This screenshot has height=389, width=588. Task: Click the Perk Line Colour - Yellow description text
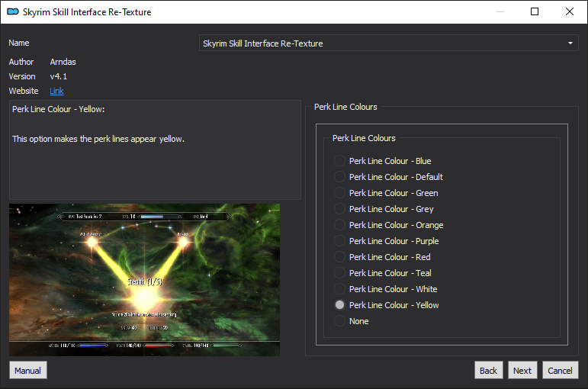point(59,109)
